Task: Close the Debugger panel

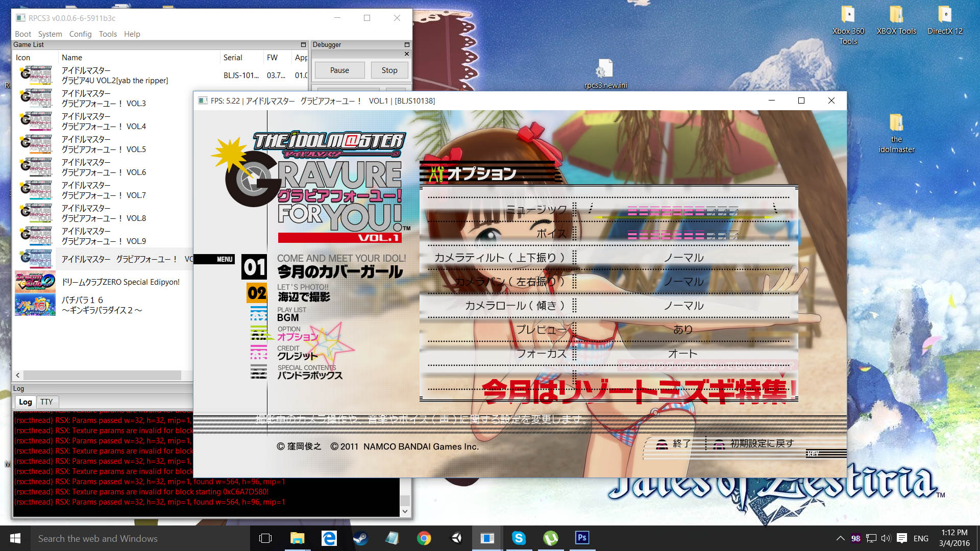Action: [407, 54]
